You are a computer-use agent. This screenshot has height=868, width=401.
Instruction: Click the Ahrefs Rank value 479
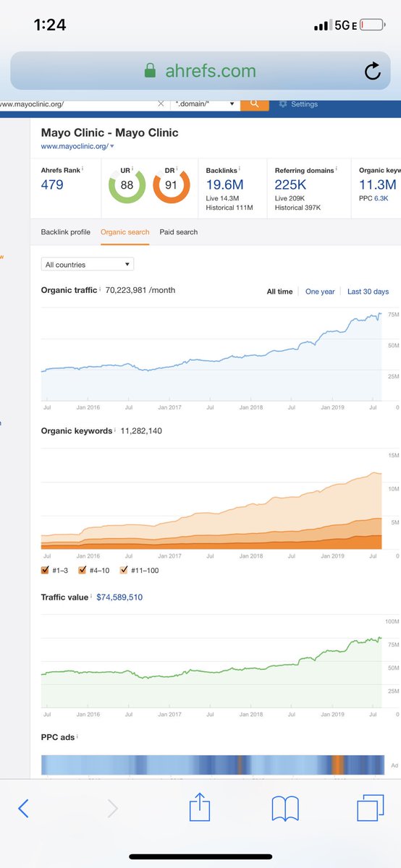52,185
